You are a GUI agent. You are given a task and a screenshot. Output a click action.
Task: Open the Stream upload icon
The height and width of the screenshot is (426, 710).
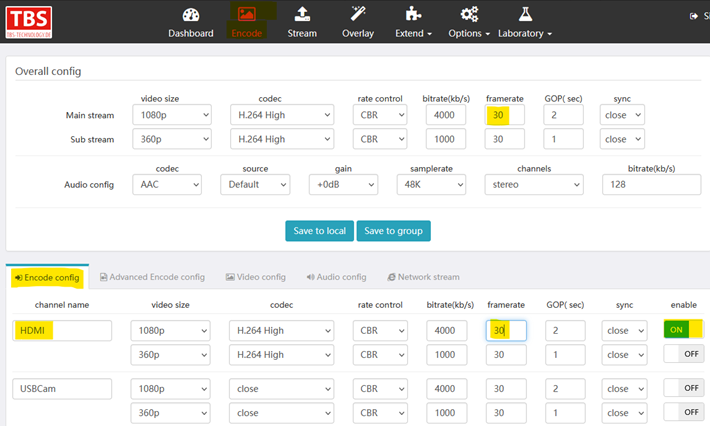coord(302,14)
